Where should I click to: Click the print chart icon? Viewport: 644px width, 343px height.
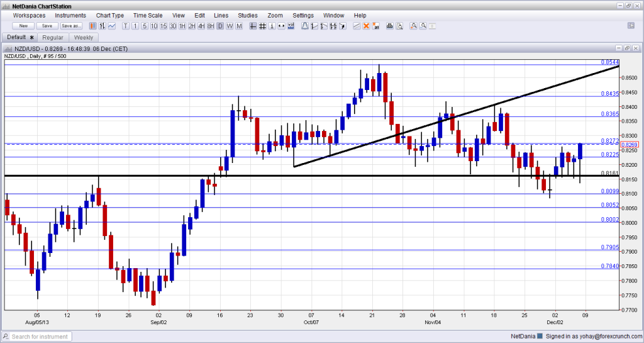[x=390, y=26]
